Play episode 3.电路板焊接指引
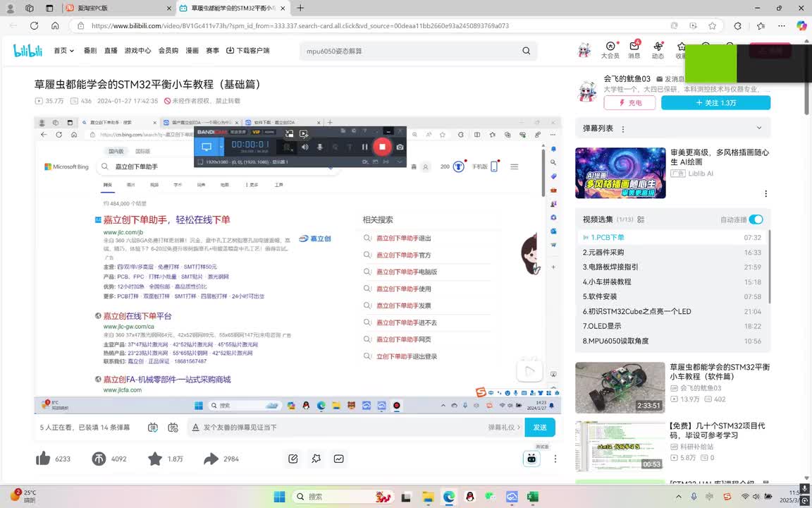This screenshot has width=812, height=508. coord(672,267)
